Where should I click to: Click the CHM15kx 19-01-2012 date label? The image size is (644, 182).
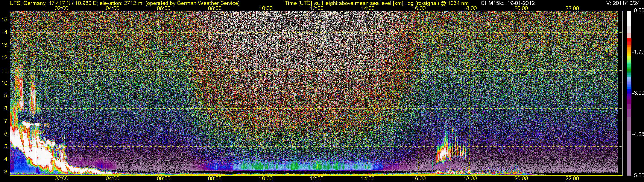[507, 3]
